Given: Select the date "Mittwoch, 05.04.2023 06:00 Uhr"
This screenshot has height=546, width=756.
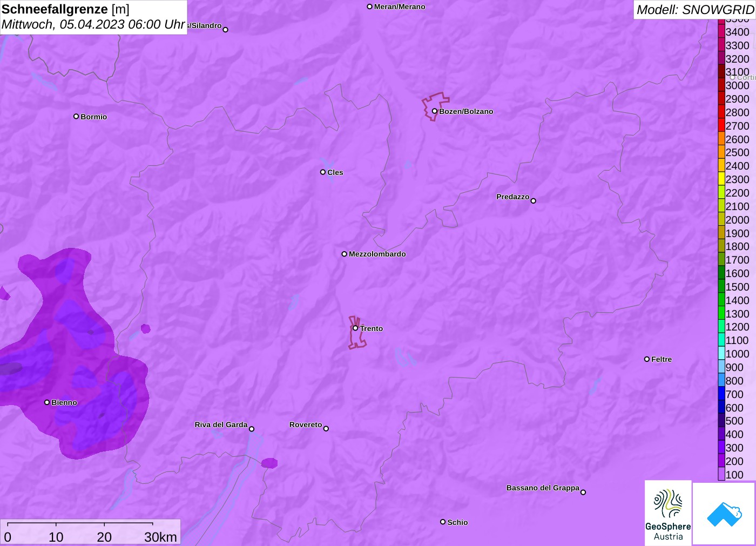Looking at the screenshot, I should coord(93,24).
